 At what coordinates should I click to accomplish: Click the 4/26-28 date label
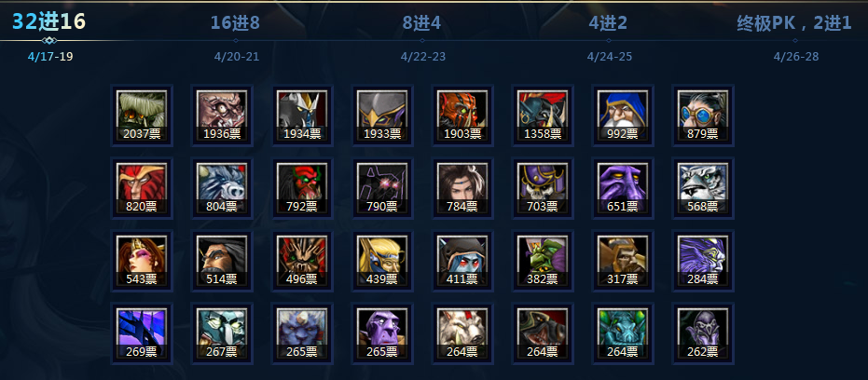(x=796, y=57)
